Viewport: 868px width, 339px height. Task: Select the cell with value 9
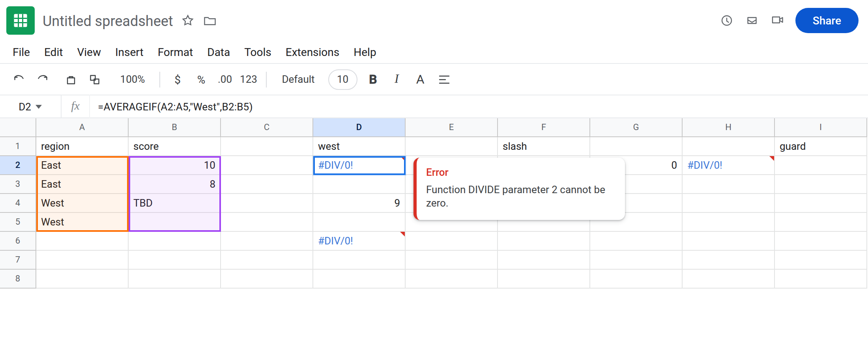(359, 203)
